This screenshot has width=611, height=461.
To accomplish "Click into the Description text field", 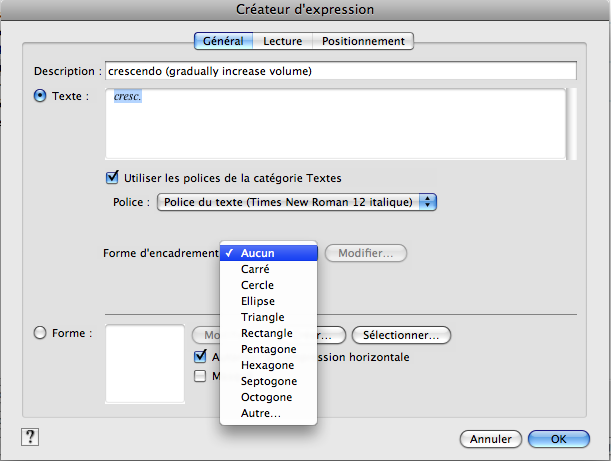I will (x=340, y=71).
